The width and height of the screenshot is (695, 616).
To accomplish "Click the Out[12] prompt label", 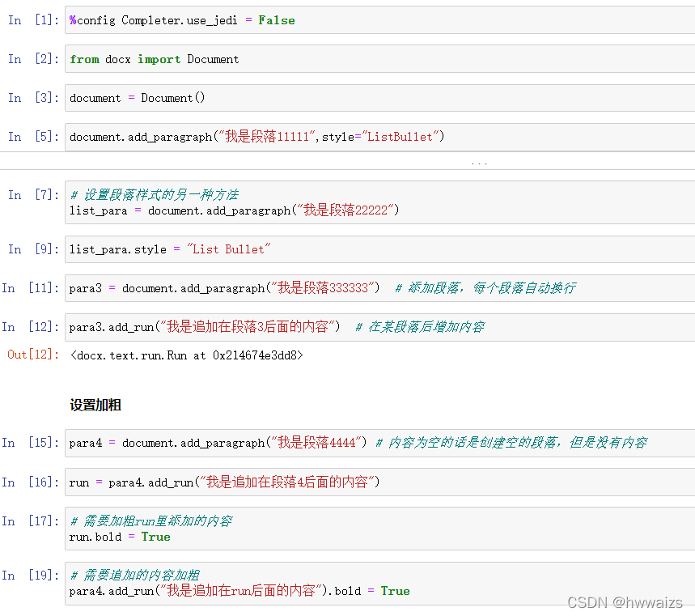I will coord(32,354).
